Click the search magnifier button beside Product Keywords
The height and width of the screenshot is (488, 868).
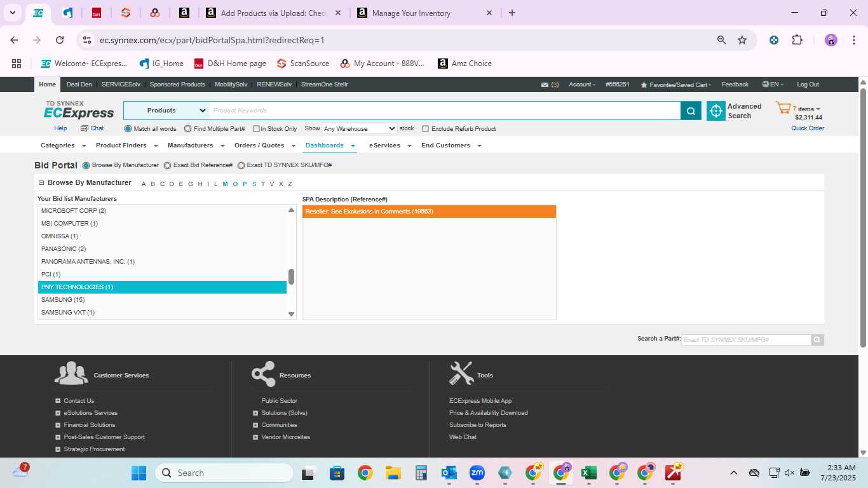click(x=691, y=111)
